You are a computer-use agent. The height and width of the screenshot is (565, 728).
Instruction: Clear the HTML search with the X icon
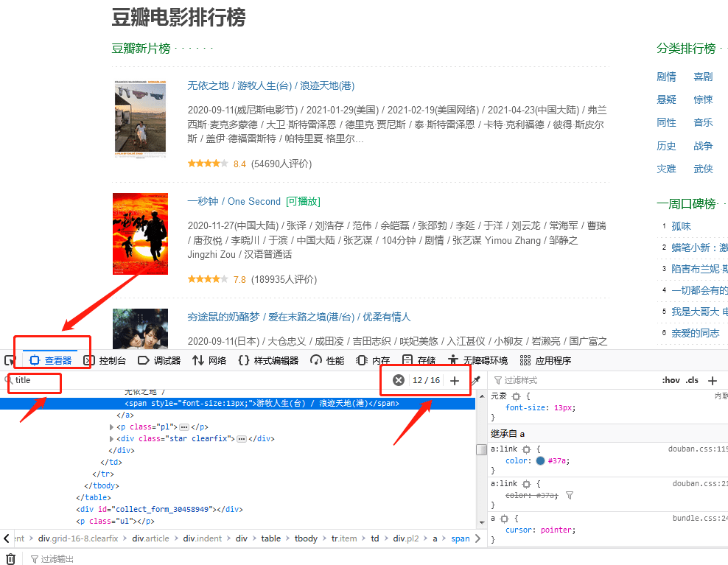pyautogui.click(x=399, y=380)
